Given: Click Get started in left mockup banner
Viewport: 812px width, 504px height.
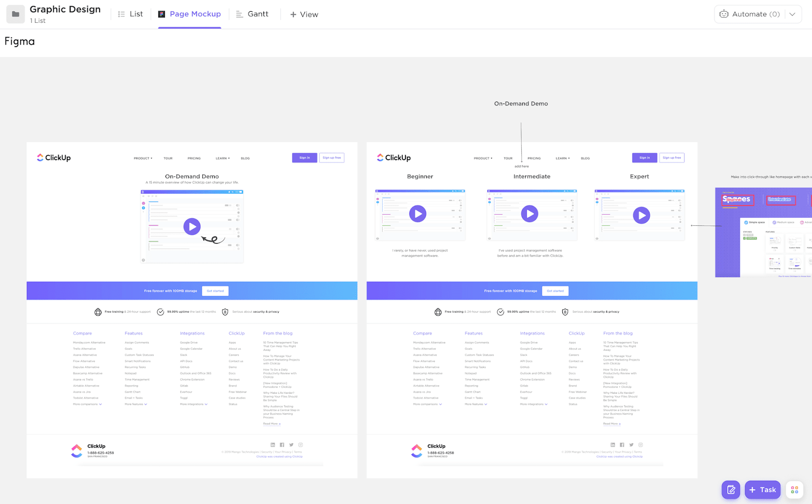Looking at the screenshot, I should point(215,291).
